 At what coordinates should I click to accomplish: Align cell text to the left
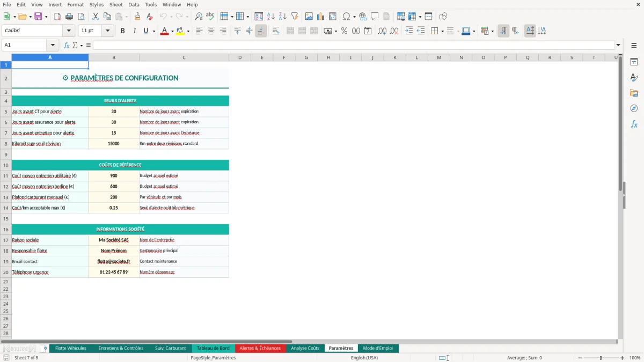(x=199, y=31)
